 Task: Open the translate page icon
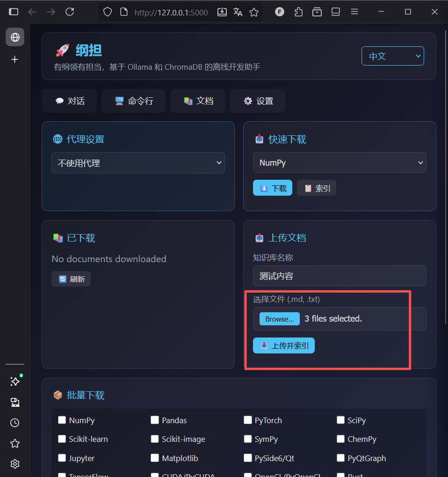point(238,12)
